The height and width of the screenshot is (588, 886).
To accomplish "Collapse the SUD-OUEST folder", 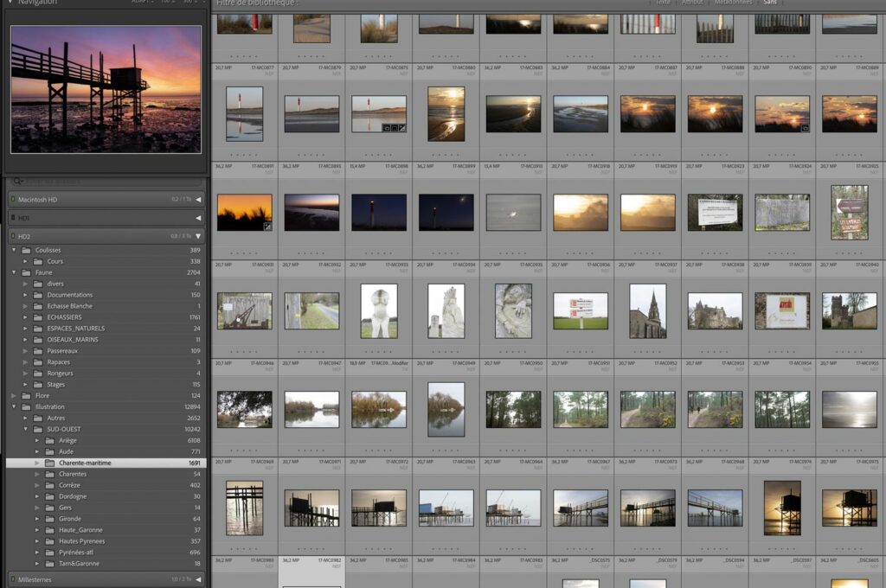I will click(25, 429).
